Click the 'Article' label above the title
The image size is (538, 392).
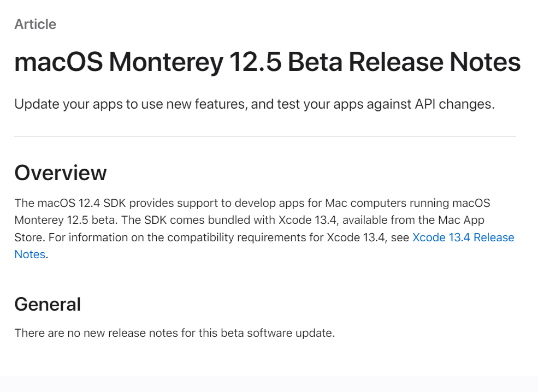(x=36, y=25)
